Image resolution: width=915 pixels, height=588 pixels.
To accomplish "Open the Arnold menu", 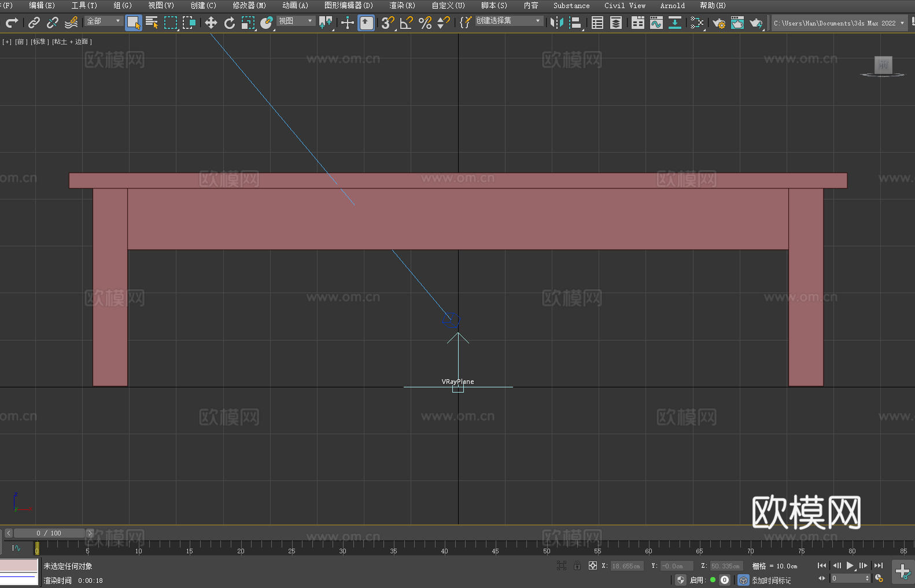I will coord(673,5).
